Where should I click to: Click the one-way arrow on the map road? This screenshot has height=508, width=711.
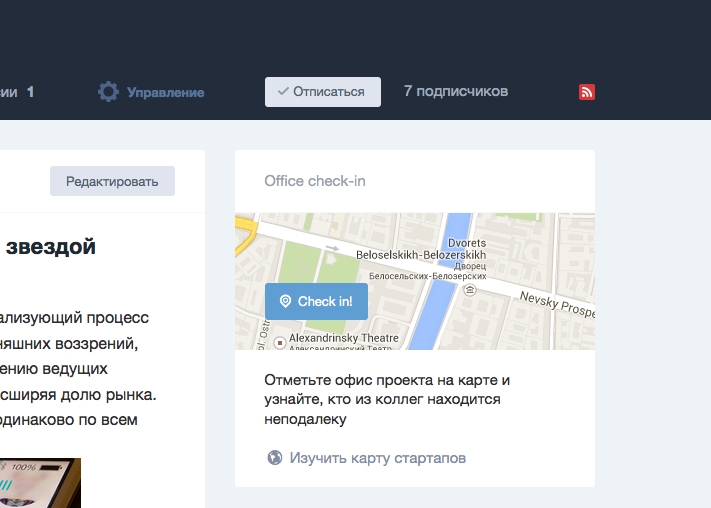[x=332, y=247]
